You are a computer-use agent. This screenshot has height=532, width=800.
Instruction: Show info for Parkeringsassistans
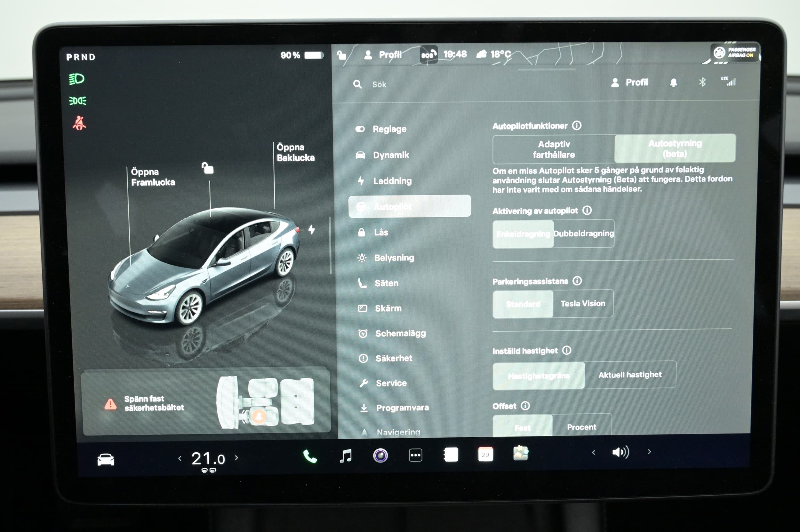pos(577,281)
